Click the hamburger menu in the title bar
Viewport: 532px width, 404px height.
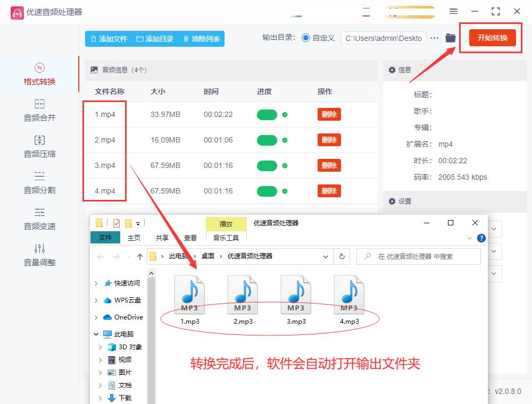click(x=454, y=11)
